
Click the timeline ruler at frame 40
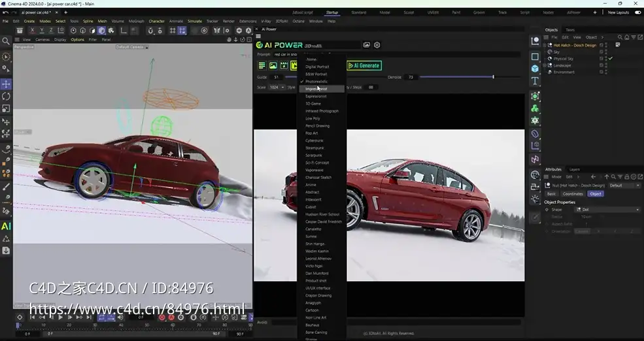tap(121, 325)
